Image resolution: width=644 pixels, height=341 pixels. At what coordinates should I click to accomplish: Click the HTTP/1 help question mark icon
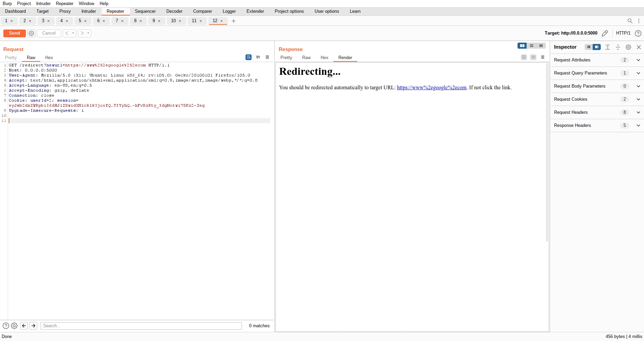(638, 33)
